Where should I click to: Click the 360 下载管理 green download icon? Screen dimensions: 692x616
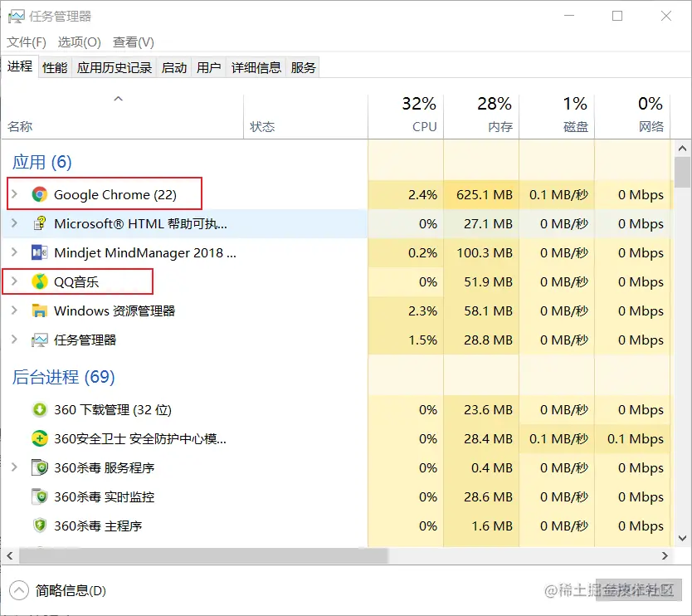39,410
